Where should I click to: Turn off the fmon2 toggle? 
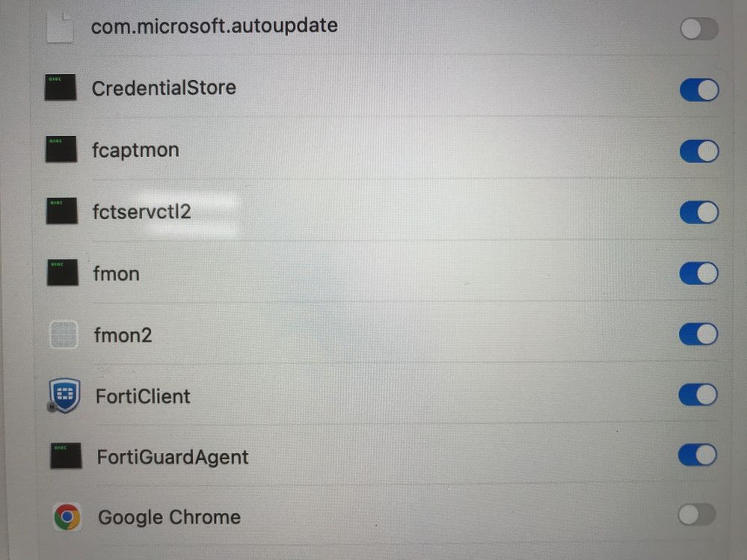click(x=698, y=334)
